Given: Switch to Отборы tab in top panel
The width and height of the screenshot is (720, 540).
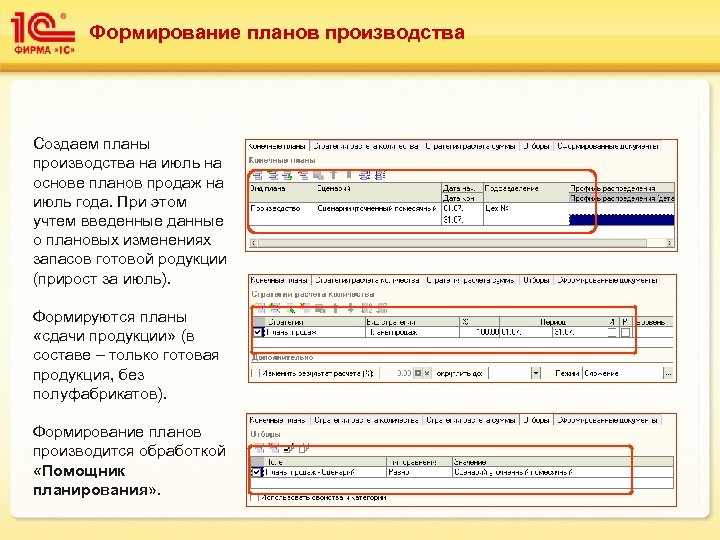Looking at the screenshot, I should pyautogui.click(x=536, y=146).
